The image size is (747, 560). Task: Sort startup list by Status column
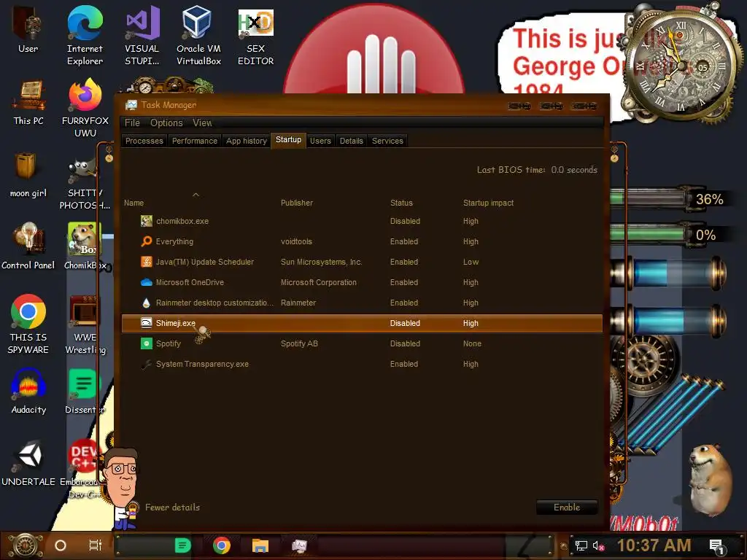pyautogui.click(x=402, y=203)
